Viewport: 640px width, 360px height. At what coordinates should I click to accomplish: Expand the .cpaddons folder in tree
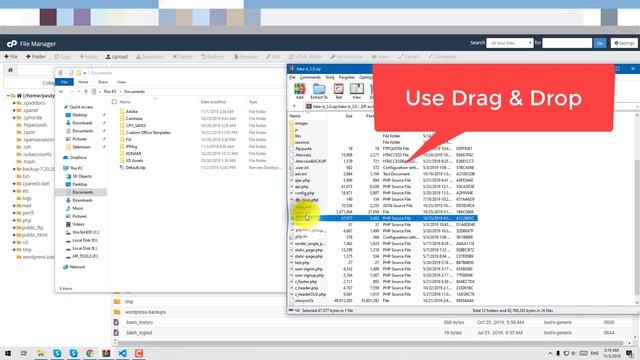13,103
